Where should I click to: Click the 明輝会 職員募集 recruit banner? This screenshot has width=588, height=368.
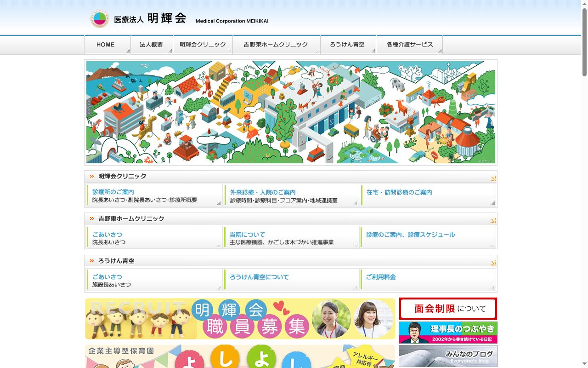pyautogui.click(x=240, y=319)
